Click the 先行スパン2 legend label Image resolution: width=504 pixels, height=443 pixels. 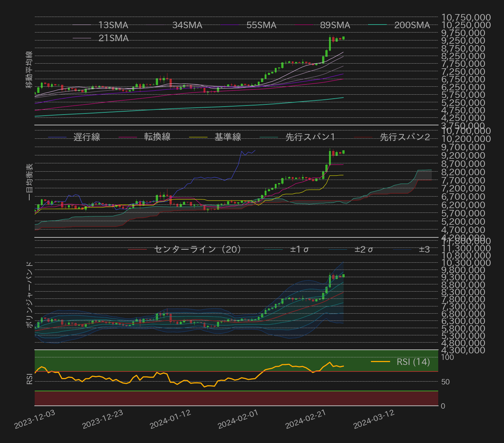pyautogui.click(x=405, y=137)
